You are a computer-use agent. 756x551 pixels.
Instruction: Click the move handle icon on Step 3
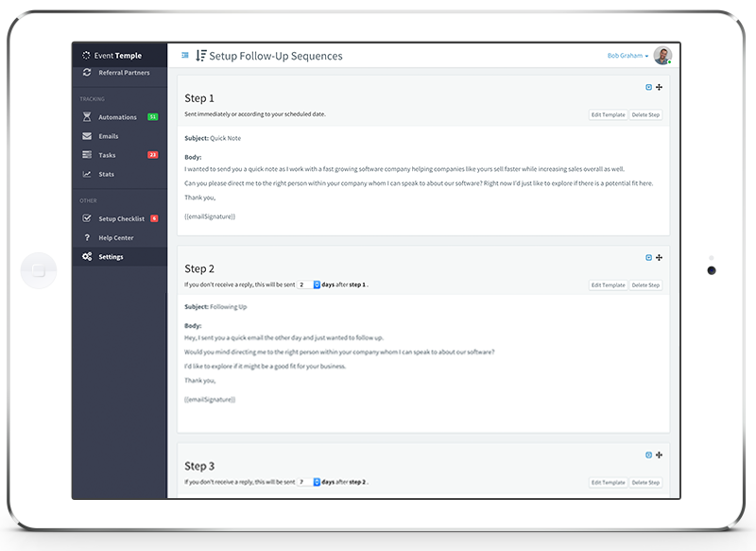click(659, 455)
